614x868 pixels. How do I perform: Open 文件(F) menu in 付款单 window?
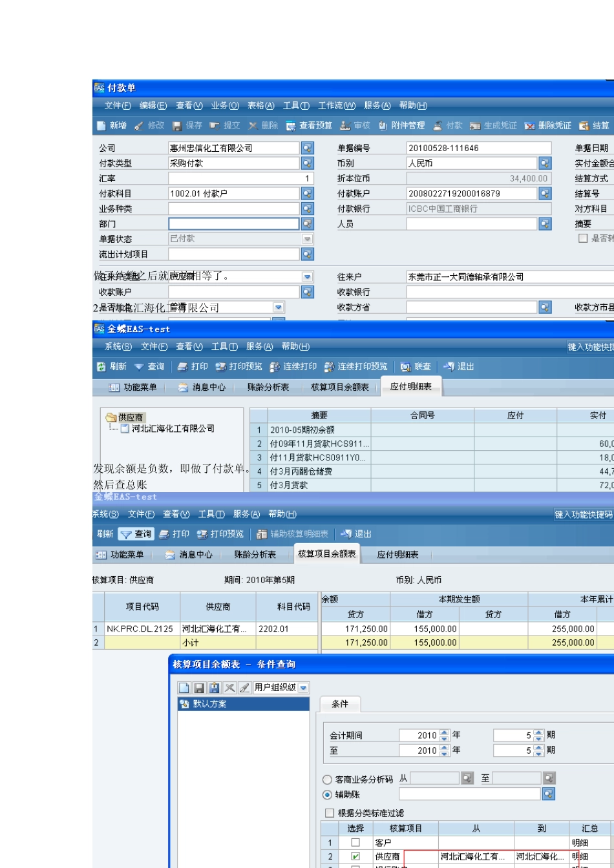click(x=118, y=105)
